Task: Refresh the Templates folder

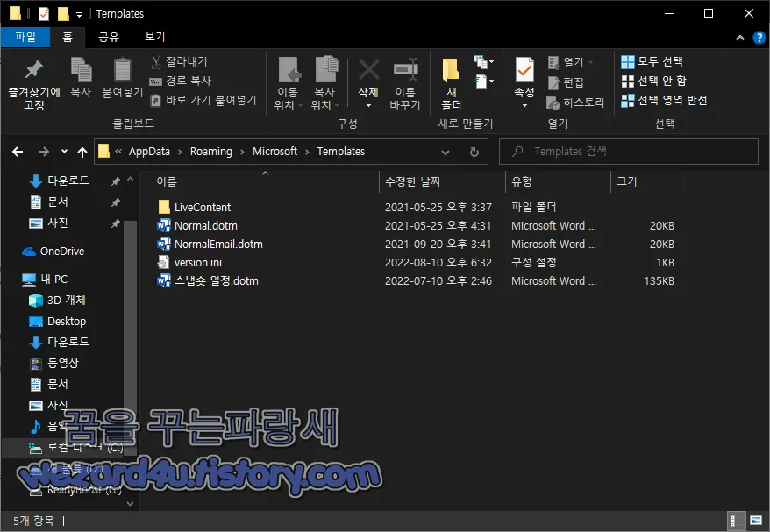Action: pyautogui.click(x=474, y=153)
